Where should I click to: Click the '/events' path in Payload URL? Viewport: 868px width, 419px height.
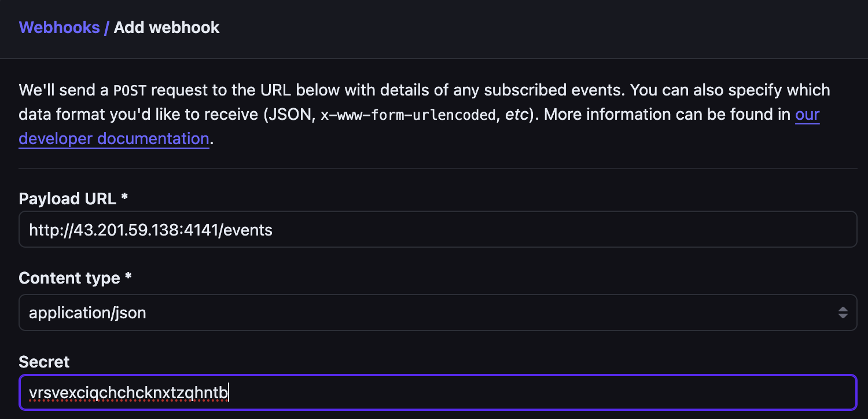point(248,230)
